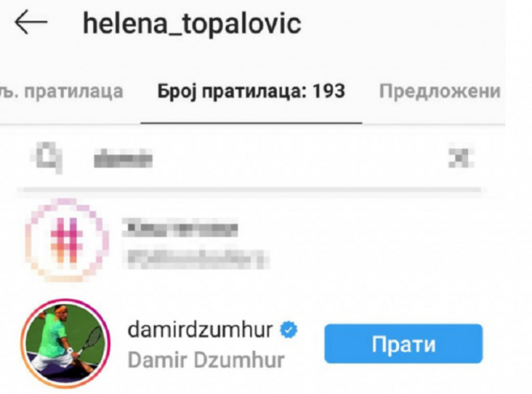Switch to the cut-off "пратилаца" tab
The image size is (532, 394).
[61, 91]
